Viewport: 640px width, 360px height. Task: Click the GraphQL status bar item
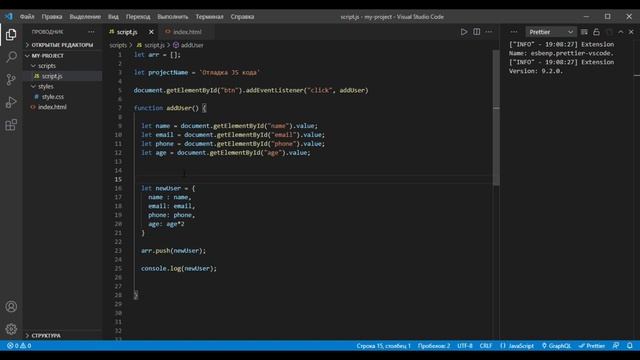tap(556, 346)
